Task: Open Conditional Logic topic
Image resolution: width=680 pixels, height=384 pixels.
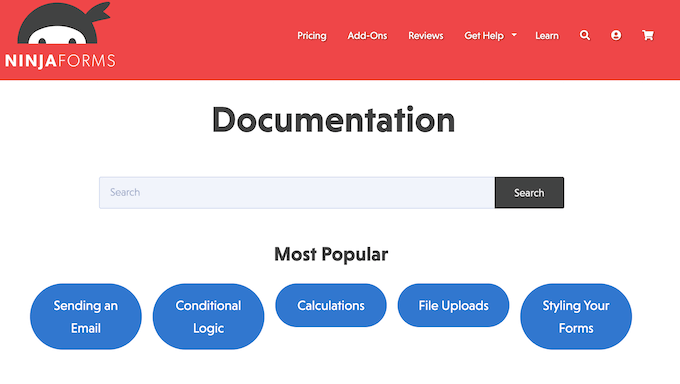Action: click(209, 316)
